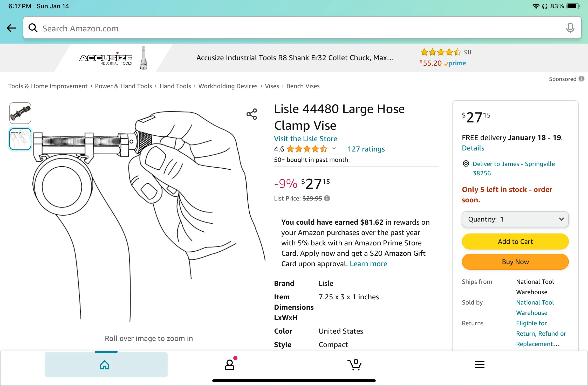Image resolution: width=588 pixels, height=386 pixels.
Task: Click the Hand Tools breadcrumb
Action: pyautogui.click(x=175, y=86)
